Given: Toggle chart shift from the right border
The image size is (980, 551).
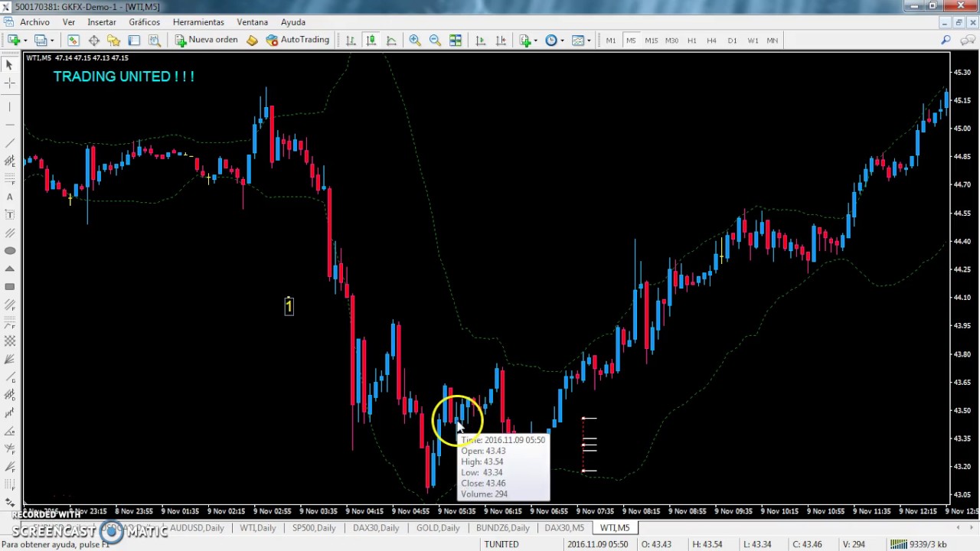Looking at the screenshot, I should (501, 41).
